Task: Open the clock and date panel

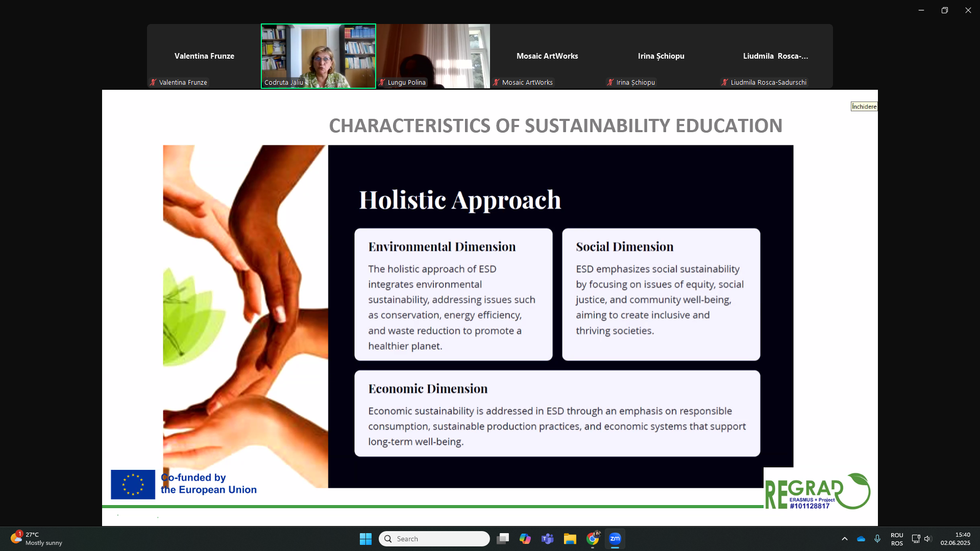Action: click(955, 539)
